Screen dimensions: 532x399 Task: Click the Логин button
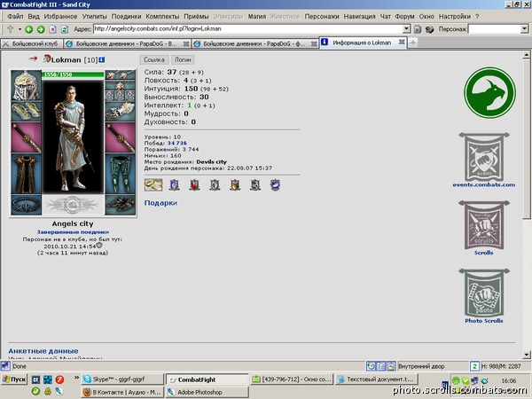[183, 59]
